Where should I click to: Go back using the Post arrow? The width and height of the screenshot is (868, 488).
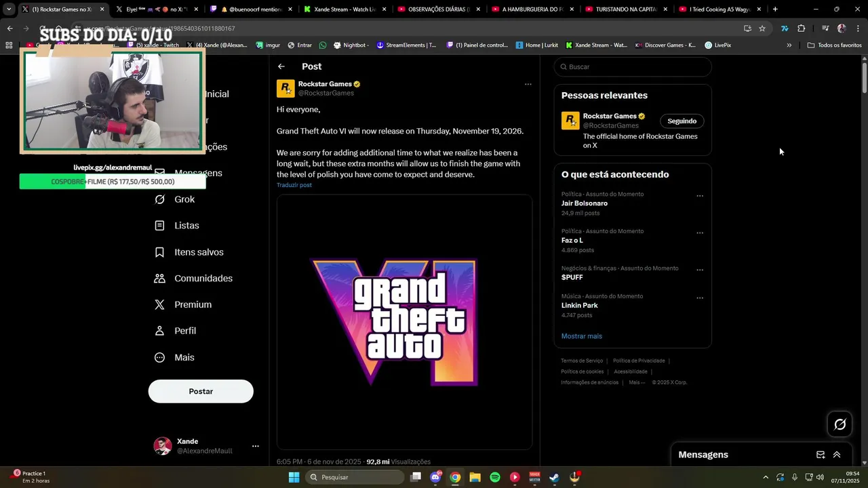(281, 66)
